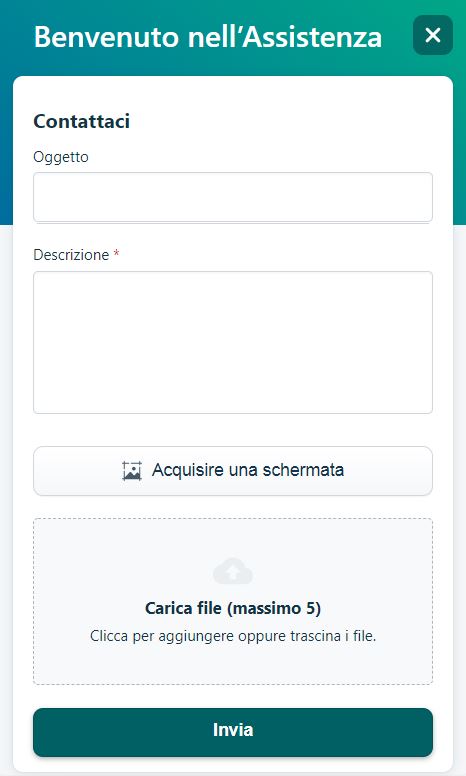The height and width of the screenshot is (776, 466).
Task: Focus the Descrizione text area
Action: tap(233, 342)
